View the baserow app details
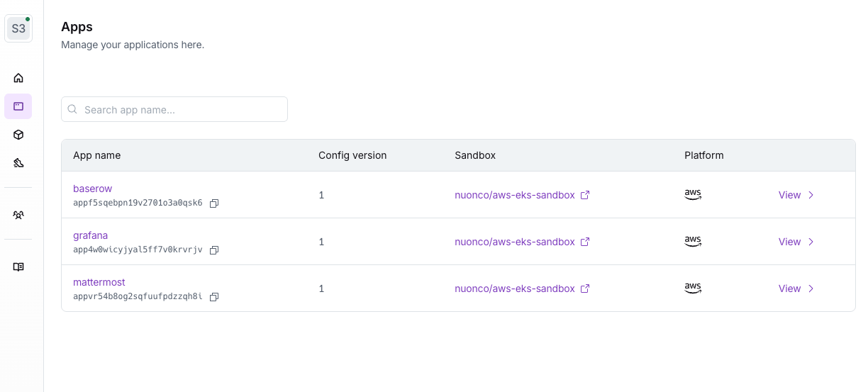The height and width of the screenshot is (392, 868). 796,195
